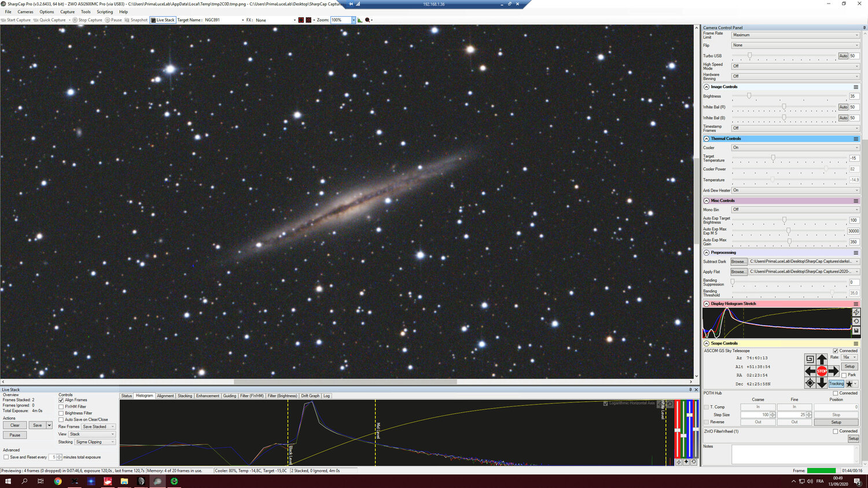
Task: Click the Notes text area
Action: click(x=796, y=454)
